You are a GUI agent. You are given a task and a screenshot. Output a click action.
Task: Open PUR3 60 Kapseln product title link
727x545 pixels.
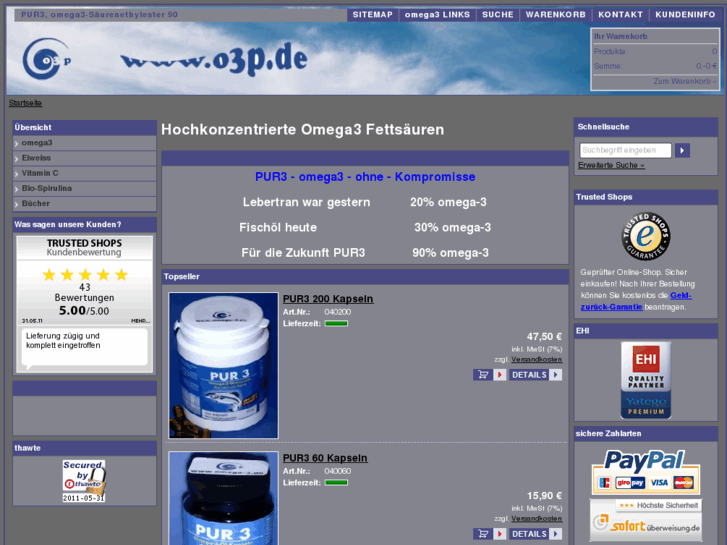point(325,458)
